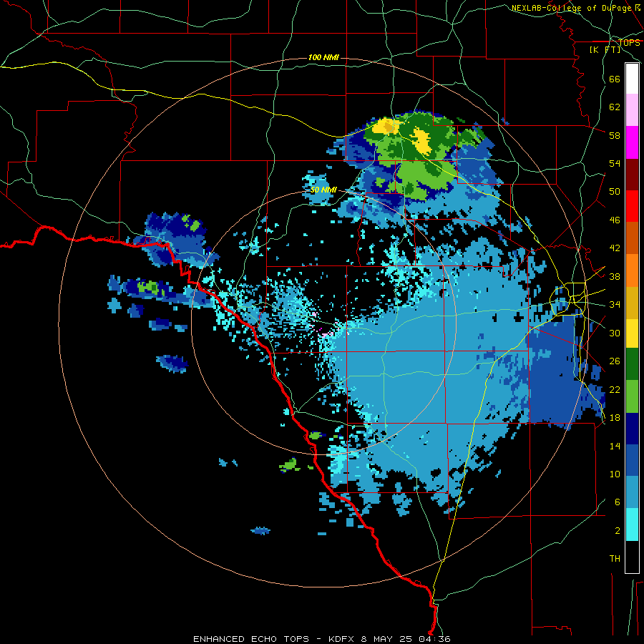Click the medium blue legend swatch
644x644 pixels.
click(x=632, y=461)
